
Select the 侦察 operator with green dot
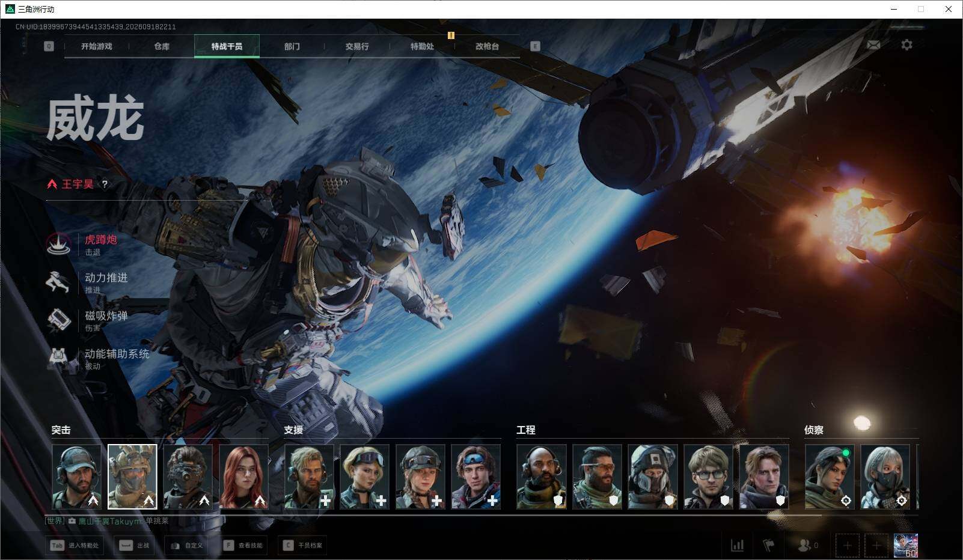(x=829, y=476)
